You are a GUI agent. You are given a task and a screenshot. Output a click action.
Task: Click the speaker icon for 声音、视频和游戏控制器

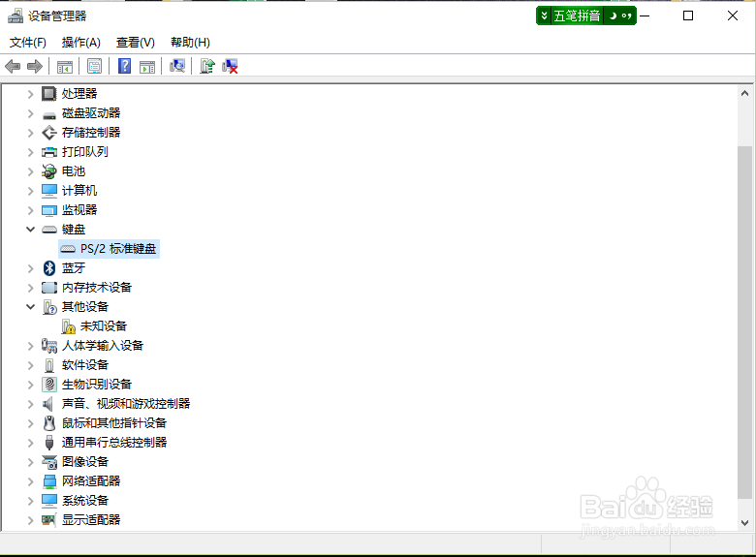pos(48,404)
